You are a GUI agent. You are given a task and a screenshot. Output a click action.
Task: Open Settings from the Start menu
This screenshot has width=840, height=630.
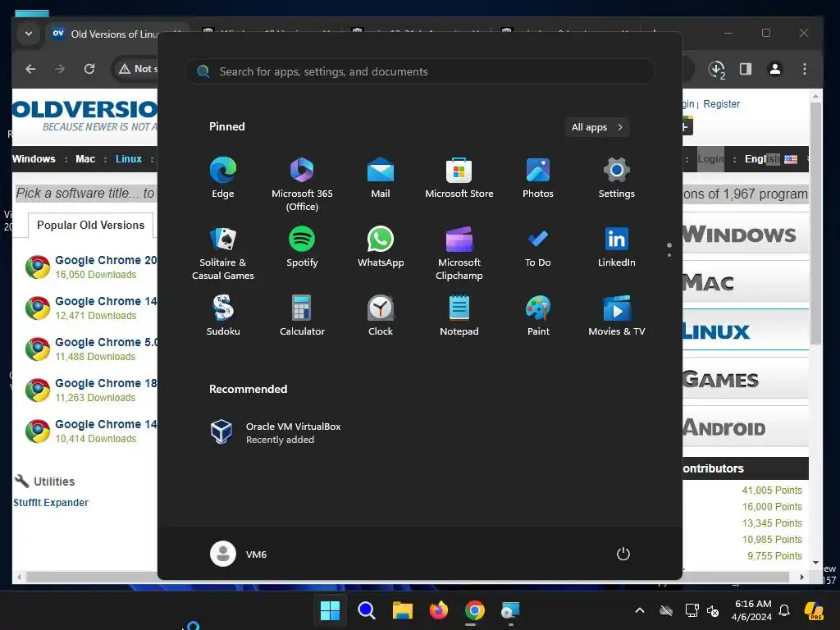(617, 178)
